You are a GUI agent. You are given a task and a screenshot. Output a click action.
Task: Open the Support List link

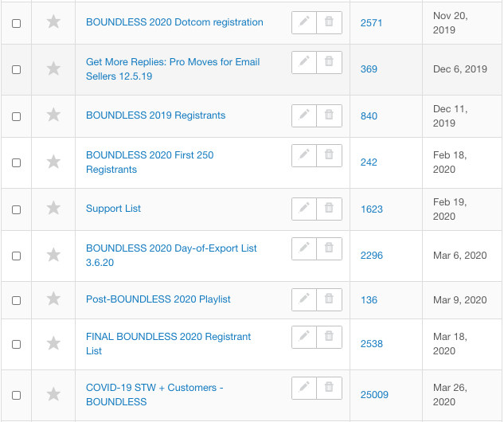pos(113,209)
